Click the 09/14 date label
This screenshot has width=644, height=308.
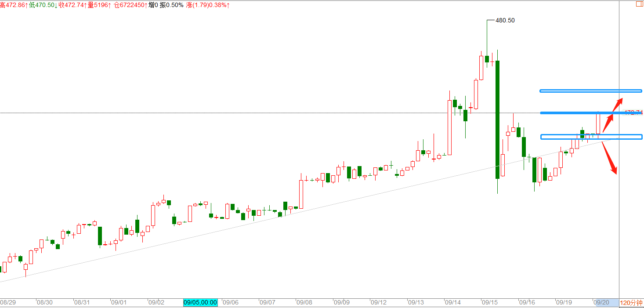click(453, 303)
